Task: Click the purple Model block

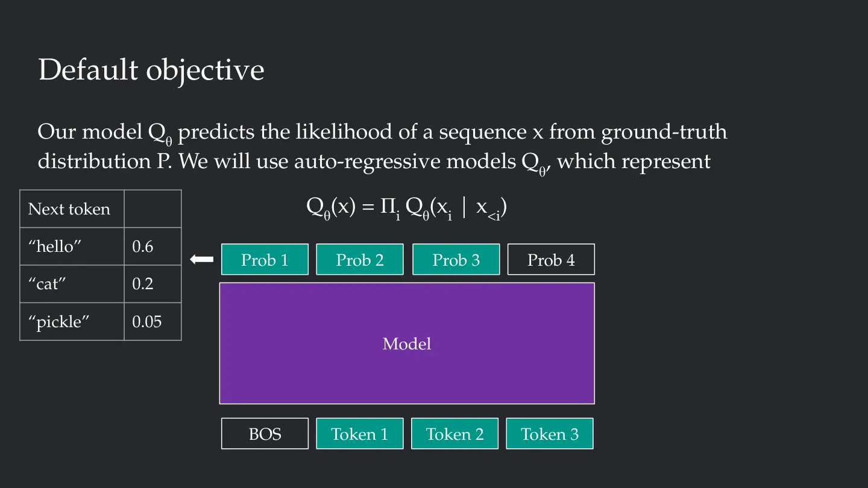Action: pyautogui.click(x=407, y=343)
